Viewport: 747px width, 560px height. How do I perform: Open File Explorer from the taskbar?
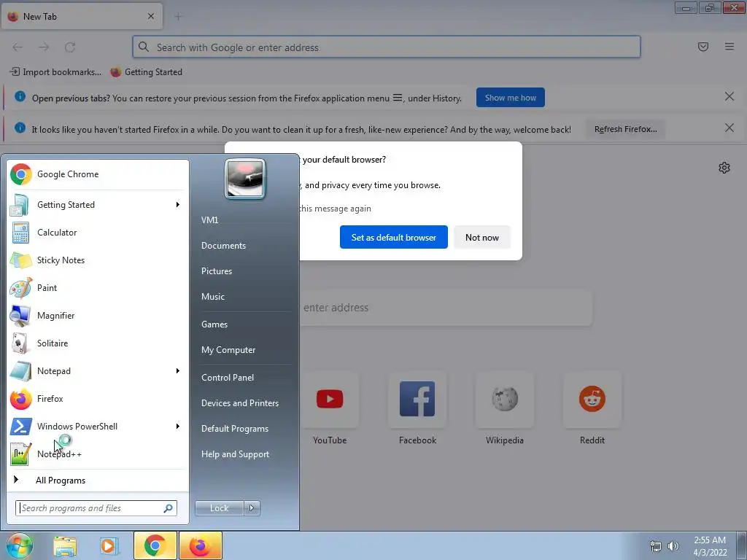tap(65, 545)
